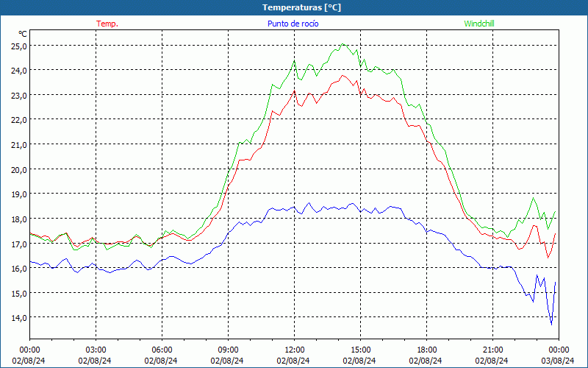Click the Temperaturas [°C] chart title
This screenshot has height=368, width=588.
click(x=301, y=7)
